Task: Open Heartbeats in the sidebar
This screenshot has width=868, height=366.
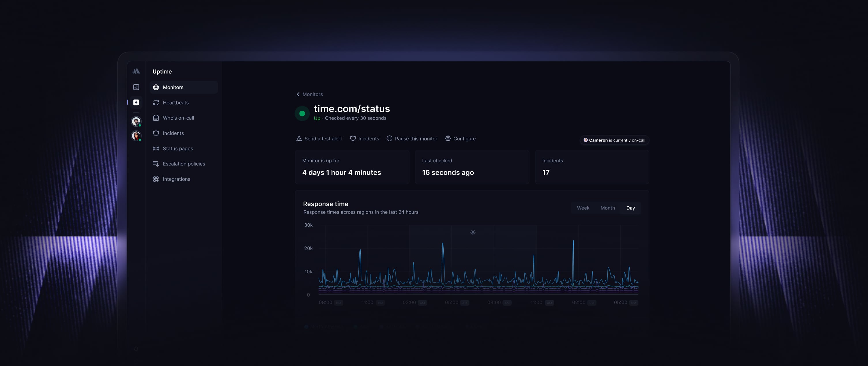Action: (x=175, y=103)
